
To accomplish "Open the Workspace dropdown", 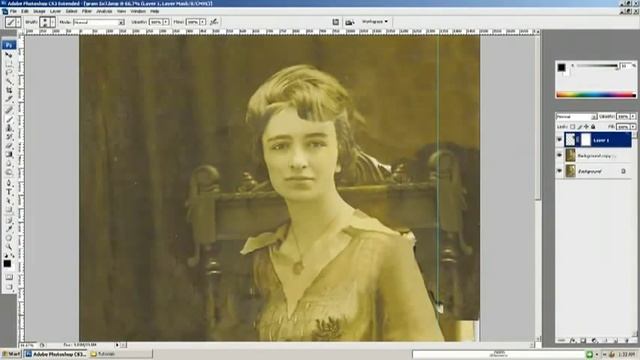I will 374,22.
